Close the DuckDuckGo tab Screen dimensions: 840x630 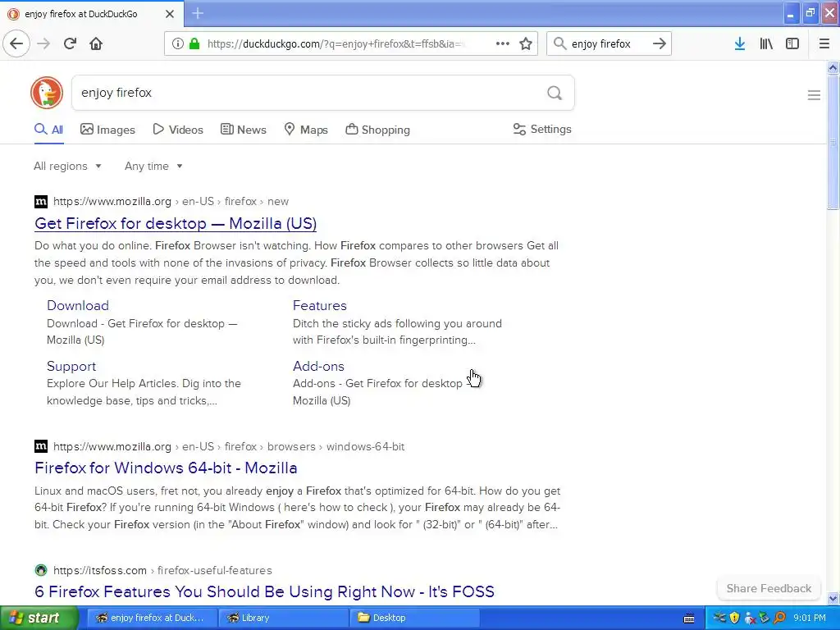point(169,14)
